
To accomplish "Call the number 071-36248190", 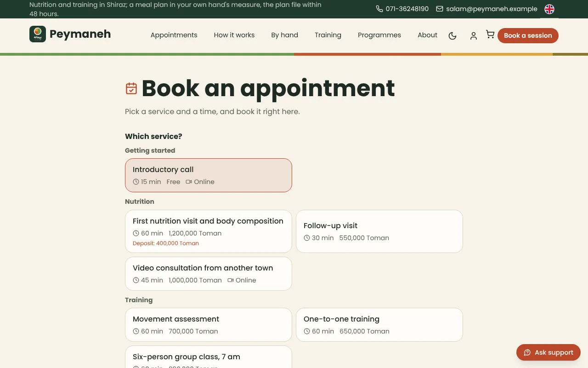I will tap(407, 9).
